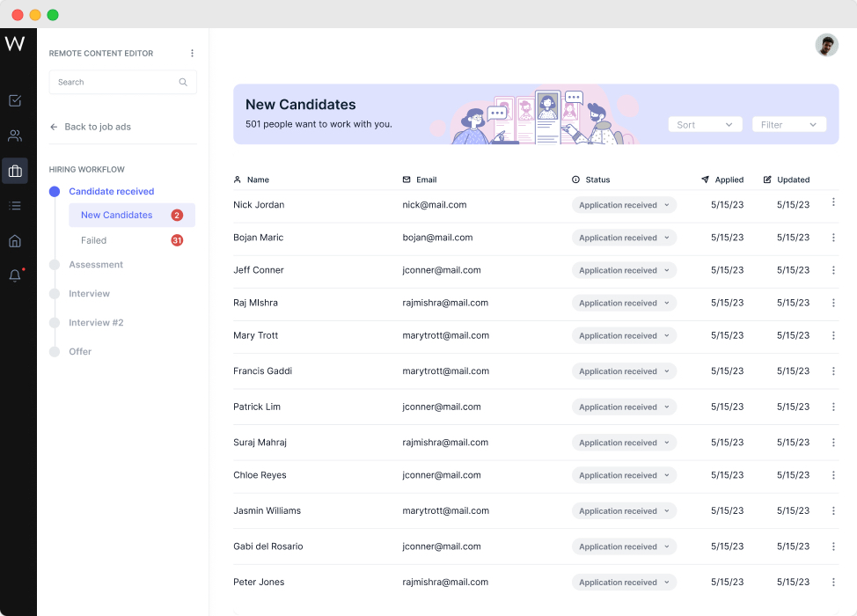Open the user profile avatar
Viewport: 857px width, 616px height.
pyautogui.click(x=826, y=46)
